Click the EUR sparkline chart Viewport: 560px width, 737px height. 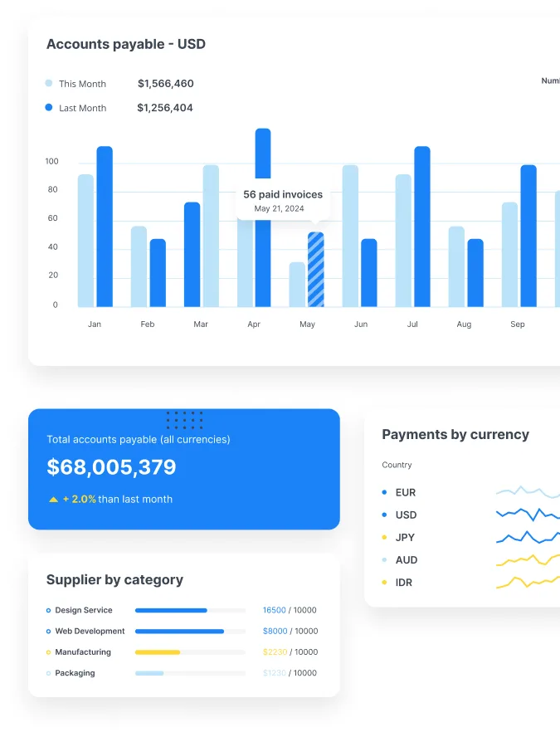(528, 491)
